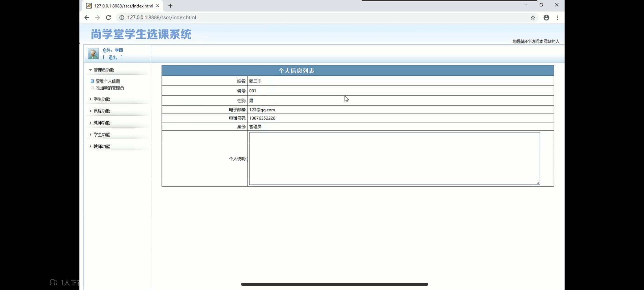Open the Chrome profile account icon
Image resolution: width=644 pixels, height=290 pixels.
pos(546,18)
